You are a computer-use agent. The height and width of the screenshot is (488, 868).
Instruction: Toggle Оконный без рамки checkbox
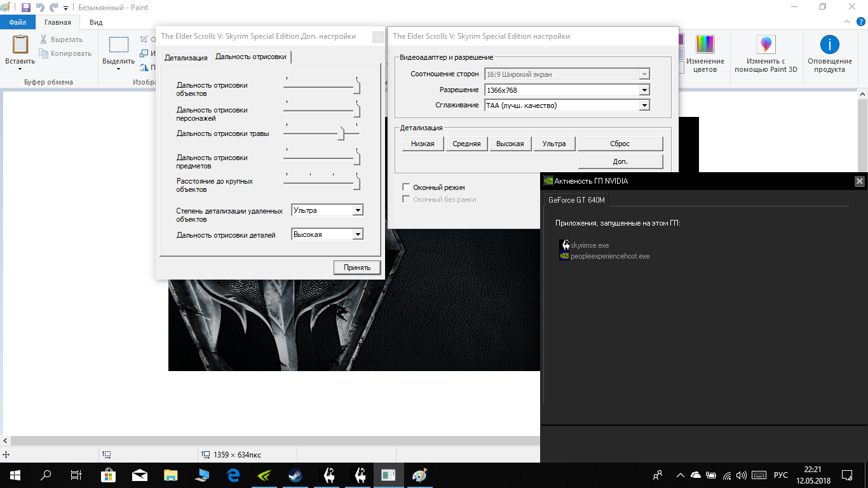[x=407, y=200]
